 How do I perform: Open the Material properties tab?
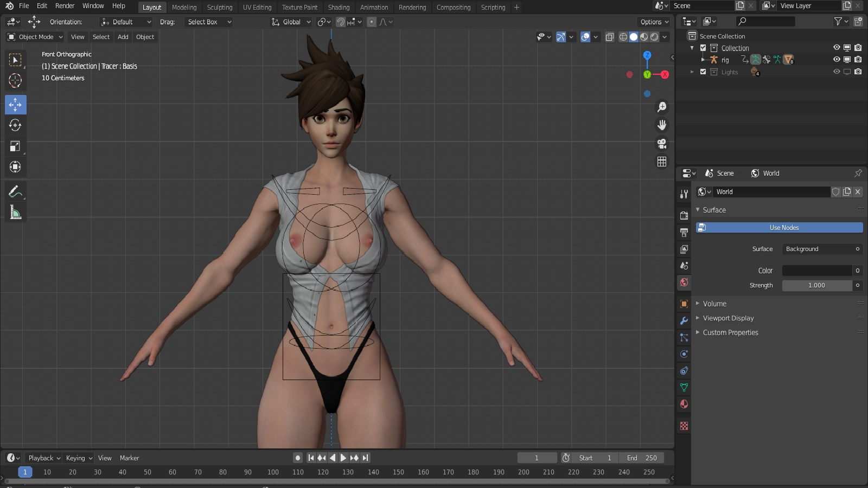point(684,404)
